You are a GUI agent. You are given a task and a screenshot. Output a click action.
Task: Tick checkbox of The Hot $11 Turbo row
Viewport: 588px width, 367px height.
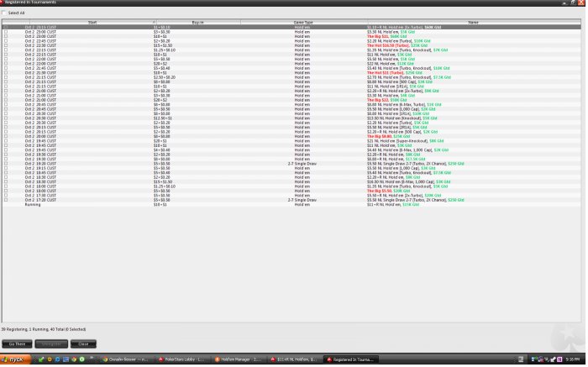(x=6, y=73)
